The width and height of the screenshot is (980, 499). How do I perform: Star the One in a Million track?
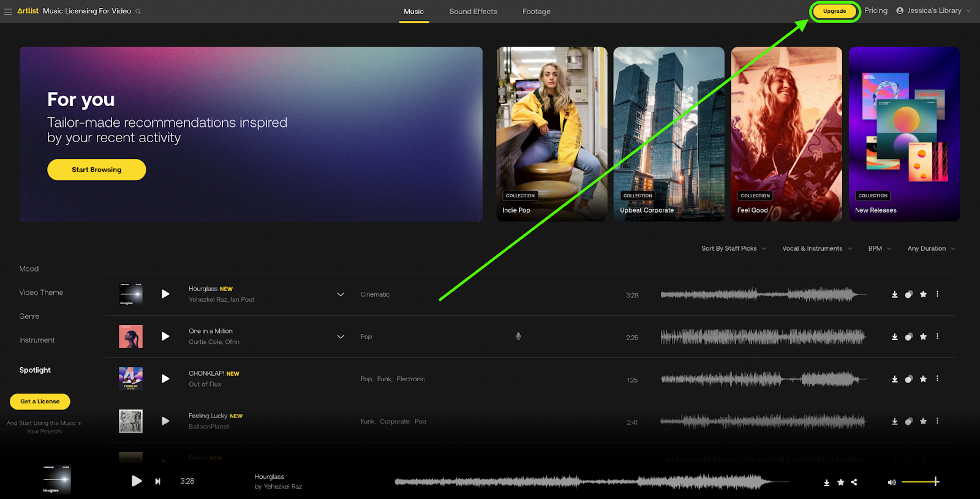point(923,337)
